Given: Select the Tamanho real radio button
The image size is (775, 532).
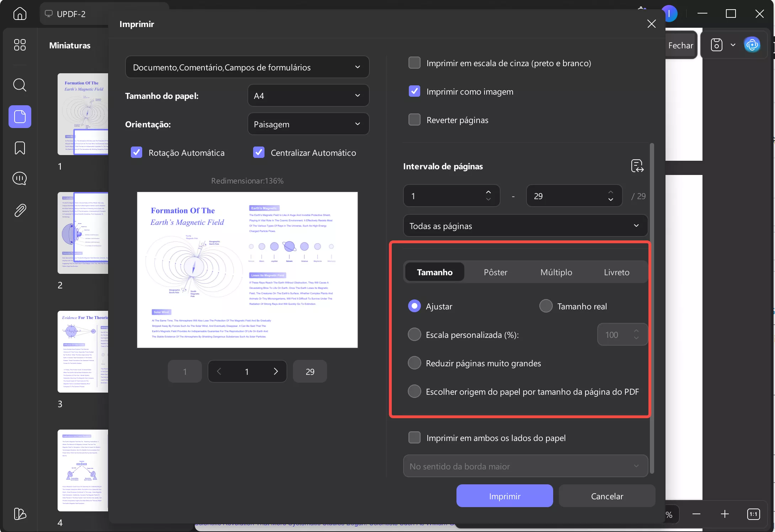Looking at the screenshot, I should [546, 306].
